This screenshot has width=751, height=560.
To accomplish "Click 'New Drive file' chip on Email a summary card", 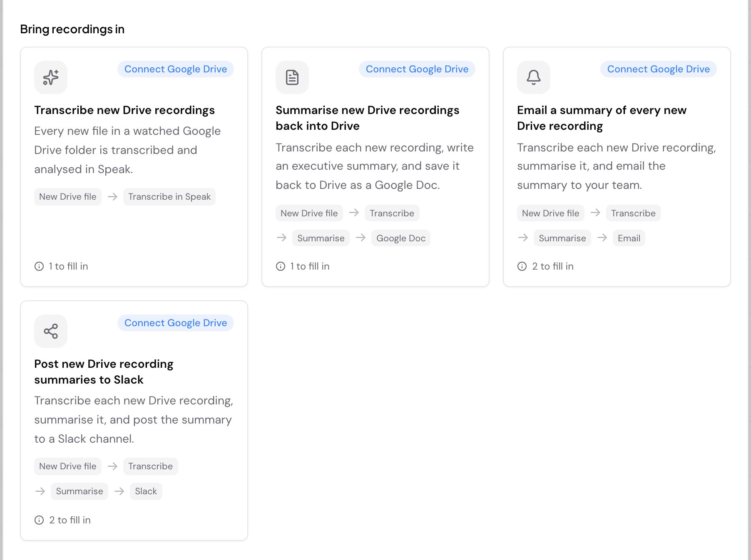I will click(x=551, y=213).
